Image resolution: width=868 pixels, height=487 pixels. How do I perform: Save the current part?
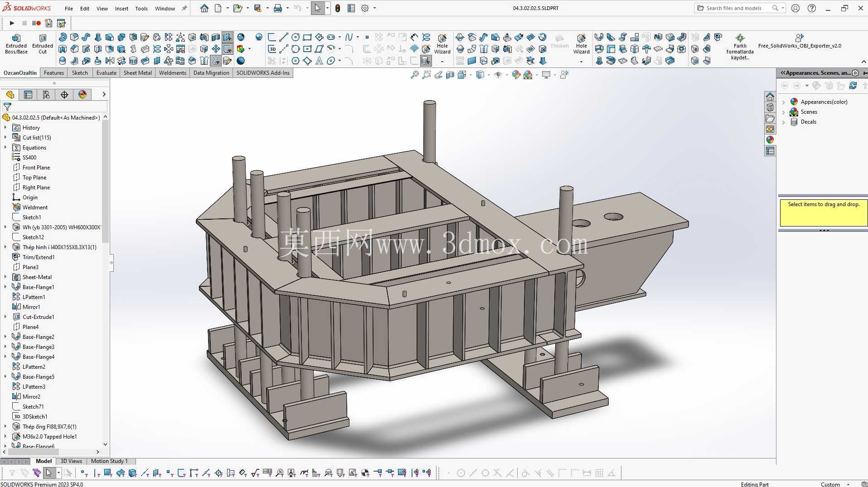257,8
